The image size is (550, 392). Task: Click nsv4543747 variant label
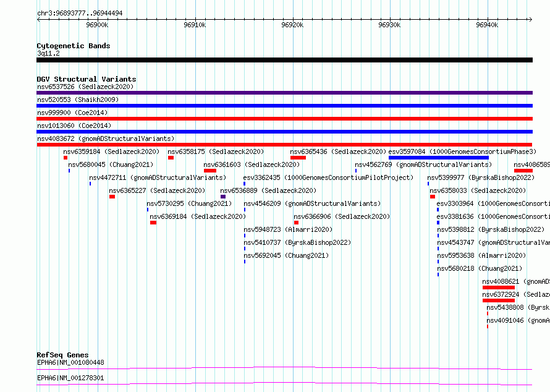tap(494, 242)
